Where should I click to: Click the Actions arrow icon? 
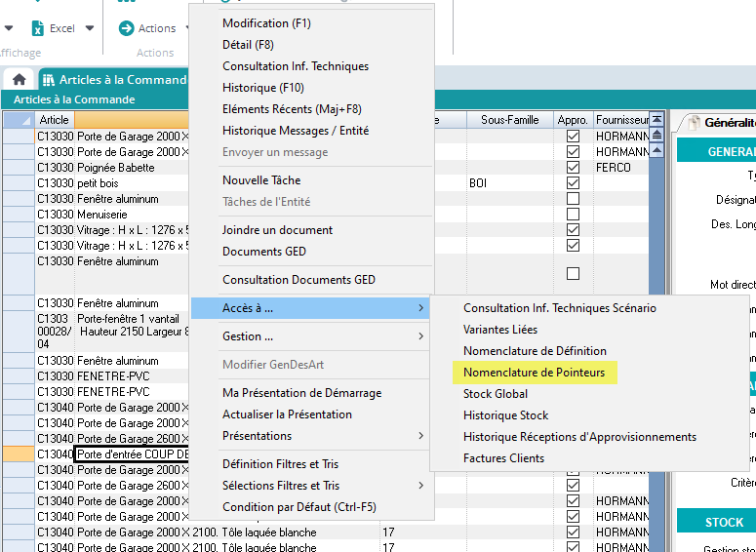pos(126,28)
